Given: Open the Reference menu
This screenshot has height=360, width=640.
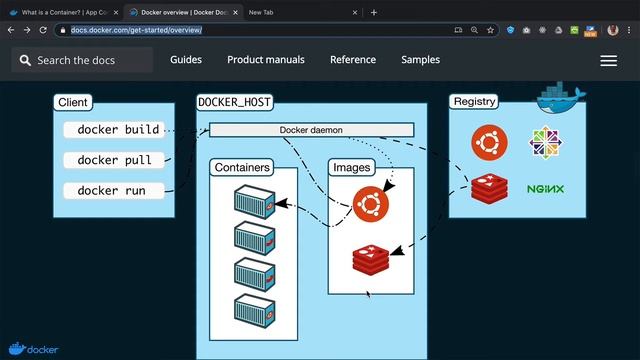Looking at the screenshot, I should 353,60.
